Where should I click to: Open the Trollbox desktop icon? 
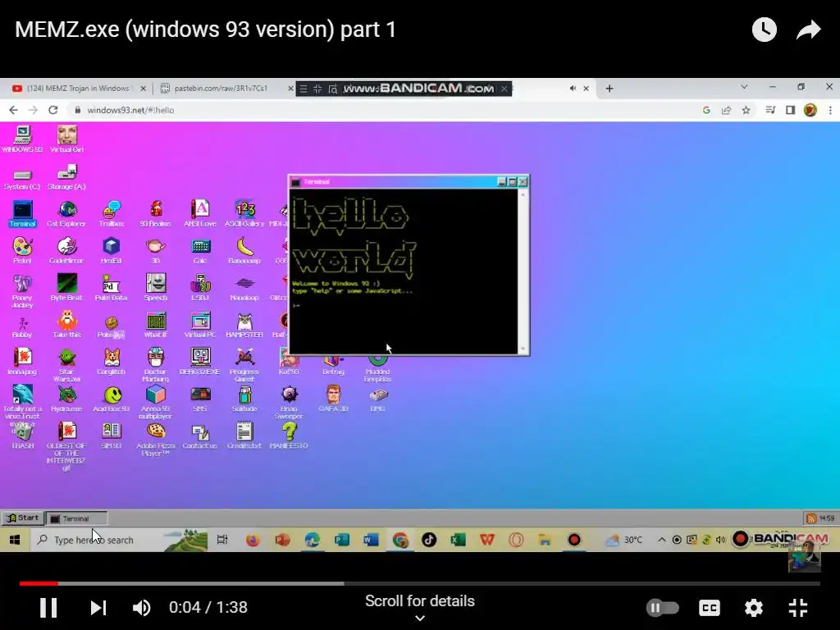(112, 213)
